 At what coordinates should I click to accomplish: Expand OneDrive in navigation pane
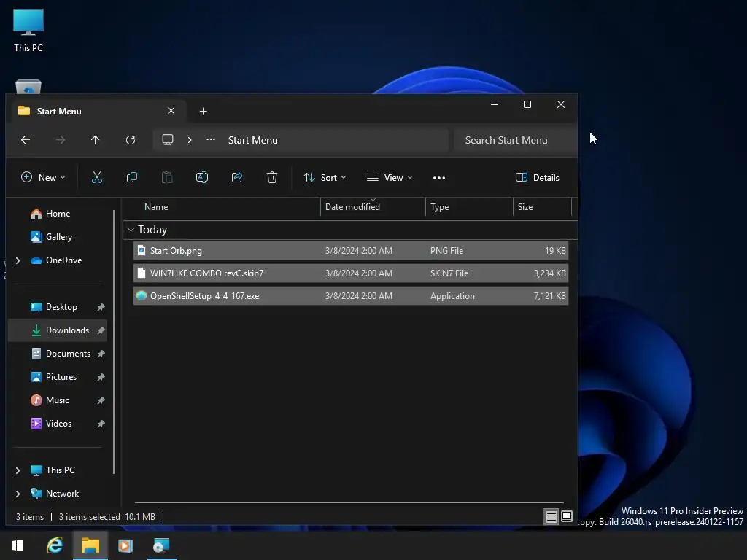[x=18, y=260]
